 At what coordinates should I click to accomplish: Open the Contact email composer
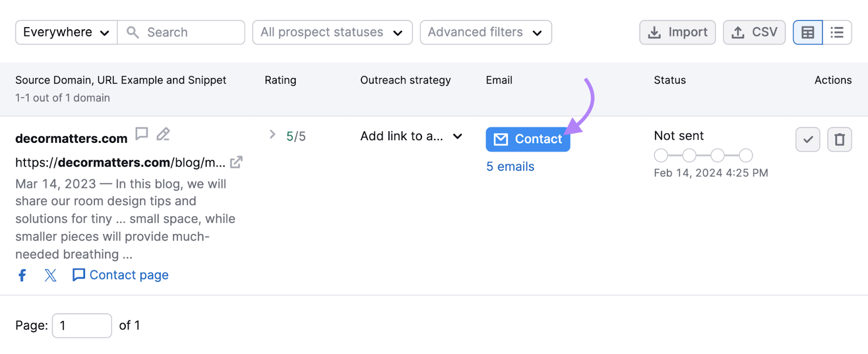point(527,139)
